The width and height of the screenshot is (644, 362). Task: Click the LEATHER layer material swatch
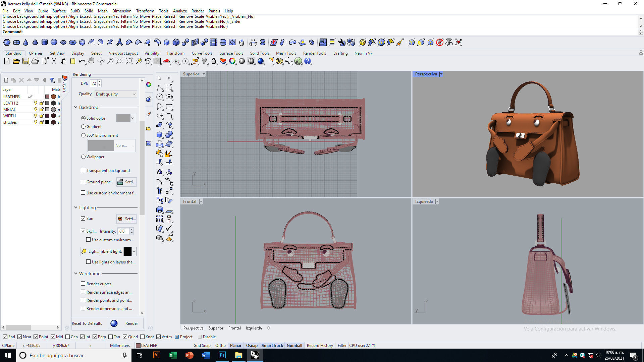click(x=53, y=97)
